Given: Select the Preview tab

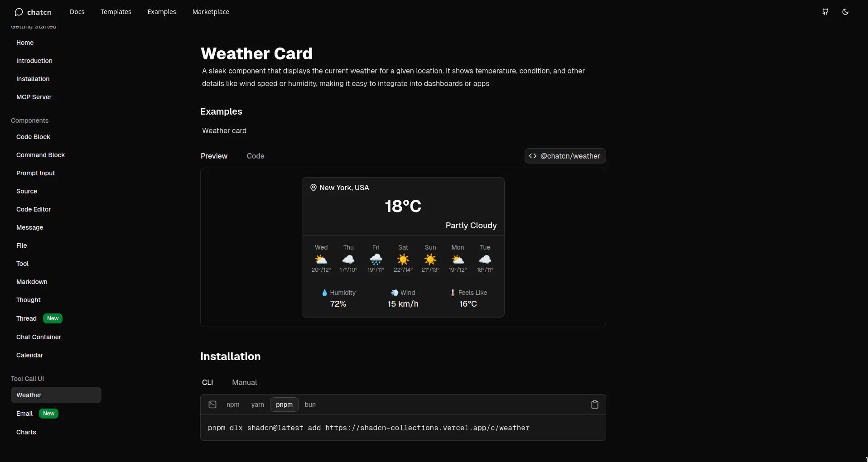Looking at the screenshot, I should click(214, 156).
